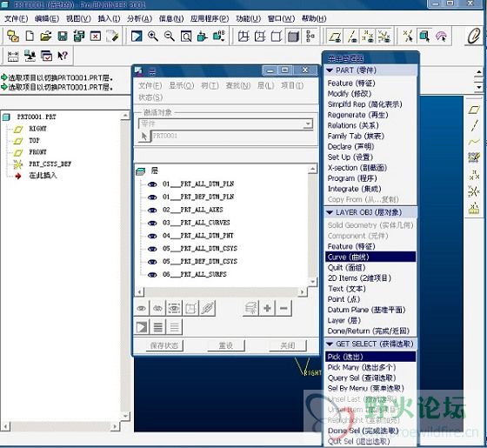Toggle coordinate systems display in top toolbar

384,37
